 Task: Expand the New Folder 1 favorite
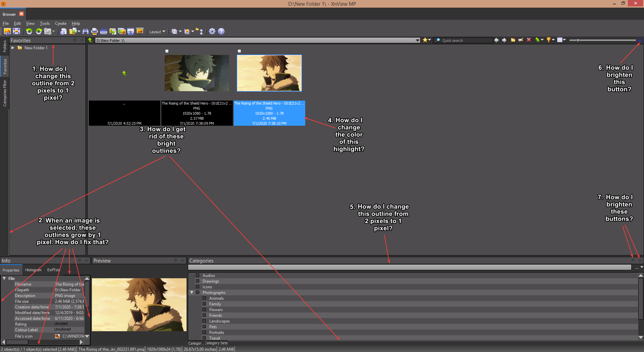[13, 48]
